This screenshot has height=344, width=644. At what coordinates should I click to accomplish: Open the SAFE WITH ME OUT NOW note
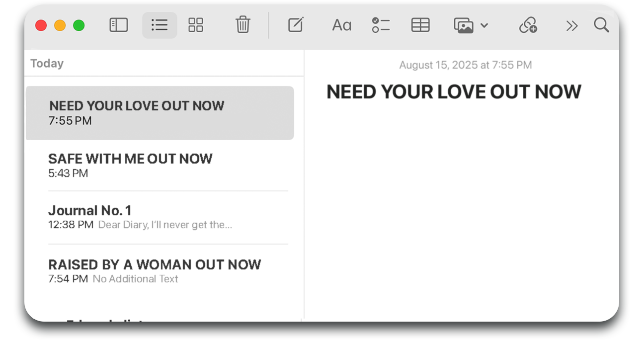[168, 165]
